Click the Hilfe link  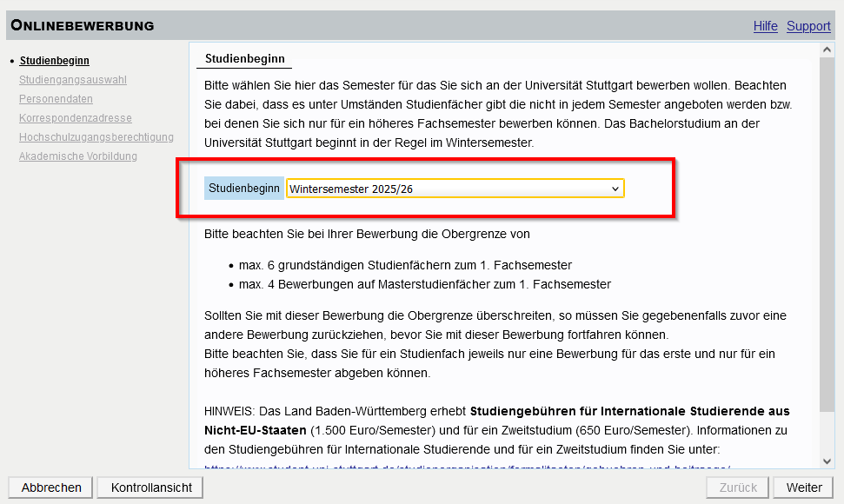[766, 26]
